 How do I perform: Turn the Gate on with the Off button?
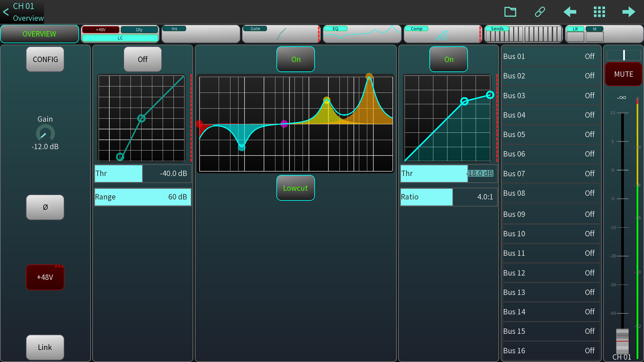[142, 59]
